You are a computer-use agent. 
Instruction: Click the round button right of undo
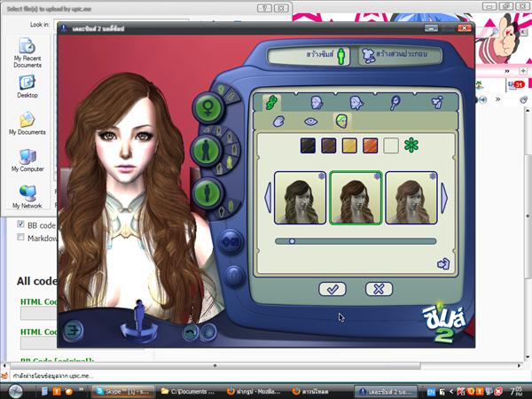click(208, 332)
